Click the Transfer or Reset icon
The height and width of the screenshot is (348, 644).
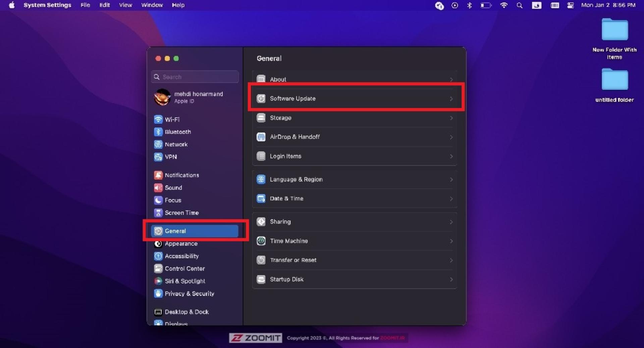261,260
